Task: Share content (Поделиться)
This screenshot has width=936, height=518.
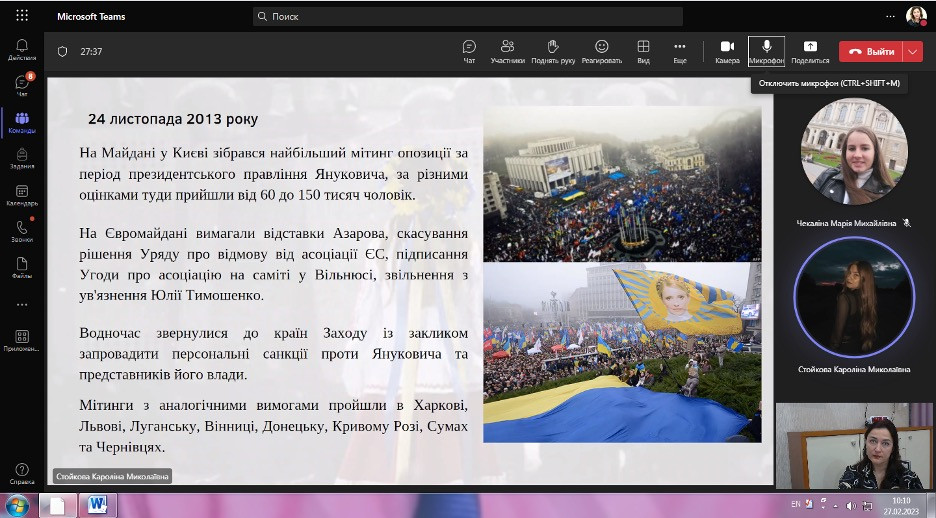Action: point(810,52)
